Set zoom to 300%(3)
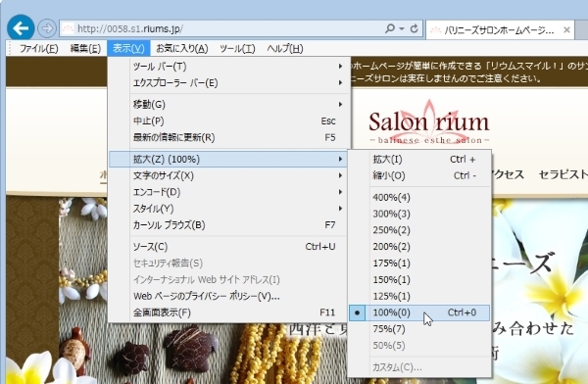 419,214
